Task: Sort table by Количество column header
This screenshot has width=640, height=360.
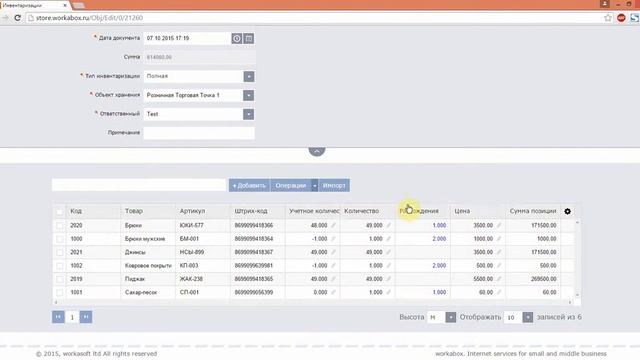Action: 362,211
